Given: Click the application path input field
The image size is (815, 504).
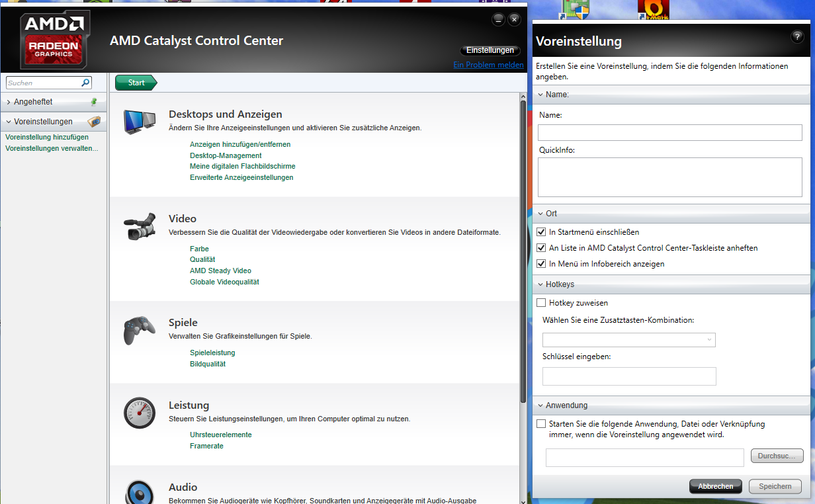Looking at the screenshot, I should coord(645,458).
